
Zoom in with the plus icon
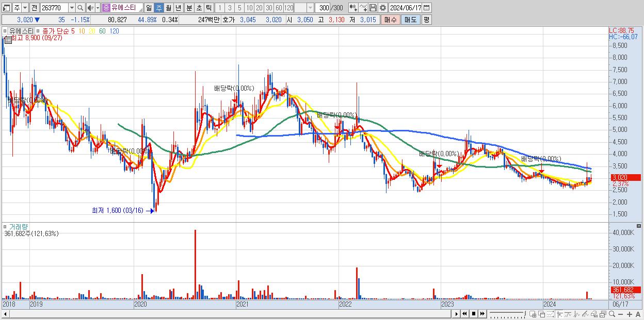(630, 314)
